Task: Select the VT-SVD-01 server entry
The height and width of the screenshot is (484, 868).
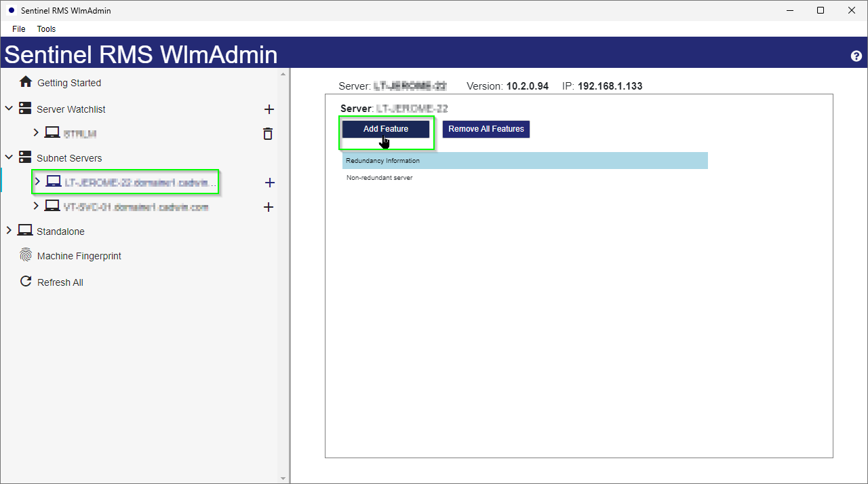Action: (x=136, y=207)
